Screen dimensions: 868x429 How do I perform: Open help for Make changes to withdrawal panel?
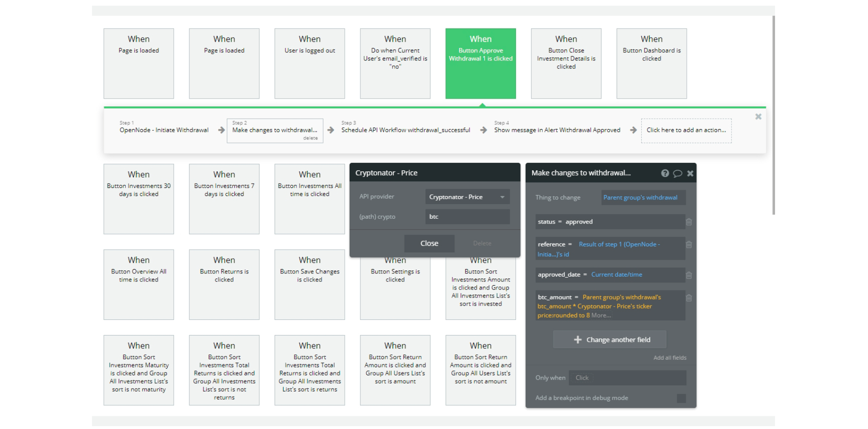pos(665,173)
